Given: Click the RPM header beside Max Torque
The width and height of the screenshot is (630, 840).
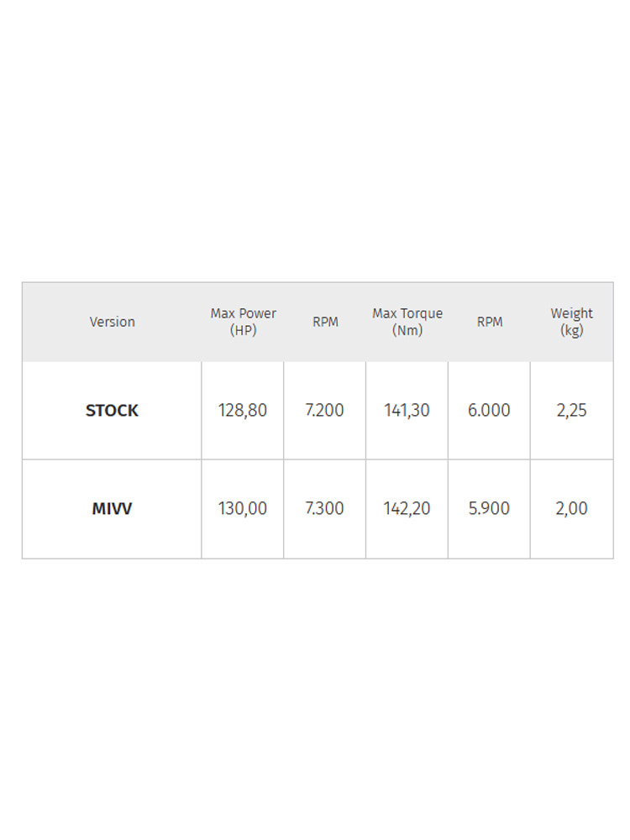Looking at the screenshot, I should coord(490,322).
